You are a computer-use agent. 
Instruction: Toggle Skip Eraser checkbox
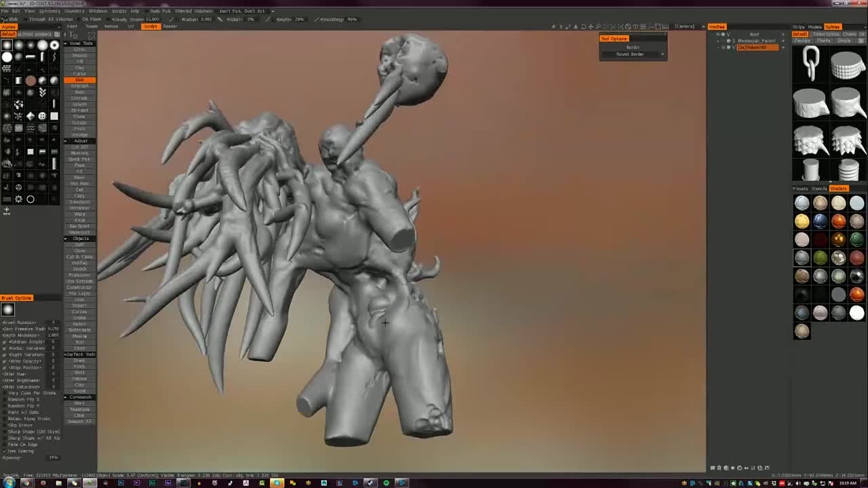5,425
